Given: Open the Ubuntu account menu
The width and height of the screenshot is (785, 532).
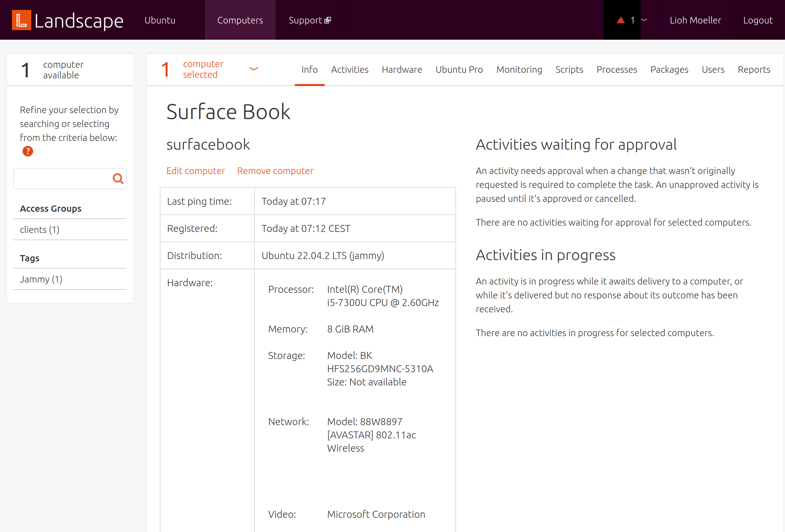Looking at the screenshot, I should point(160,20).
